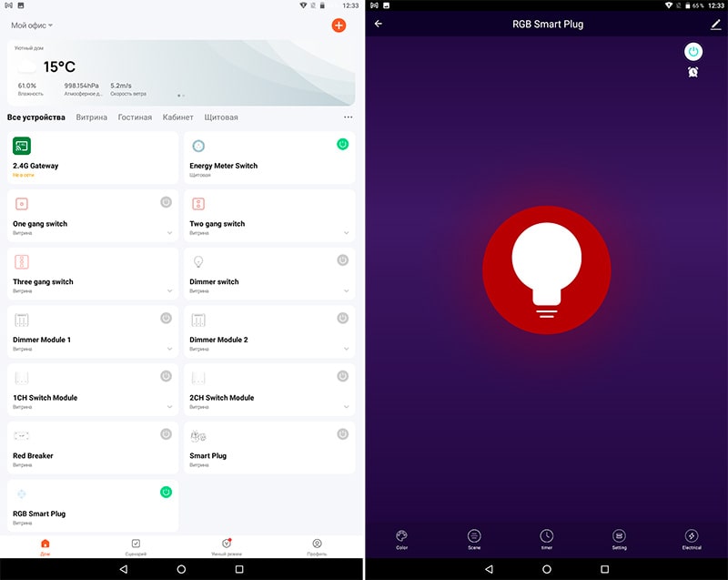Open the Setting icon in bottom bar

tap(619, 539)
